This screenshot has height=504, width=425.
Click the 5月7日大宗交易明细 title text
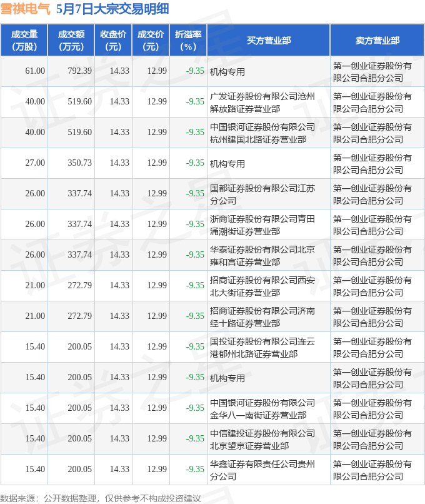tap(112, 9)
